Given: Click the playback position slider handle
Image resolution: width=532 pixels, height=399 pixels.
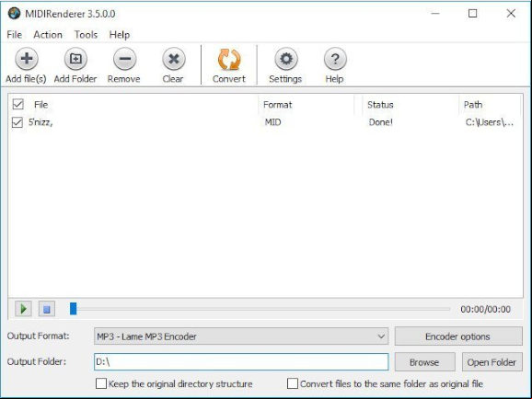Looking at the screenshot, I should 74,309.
